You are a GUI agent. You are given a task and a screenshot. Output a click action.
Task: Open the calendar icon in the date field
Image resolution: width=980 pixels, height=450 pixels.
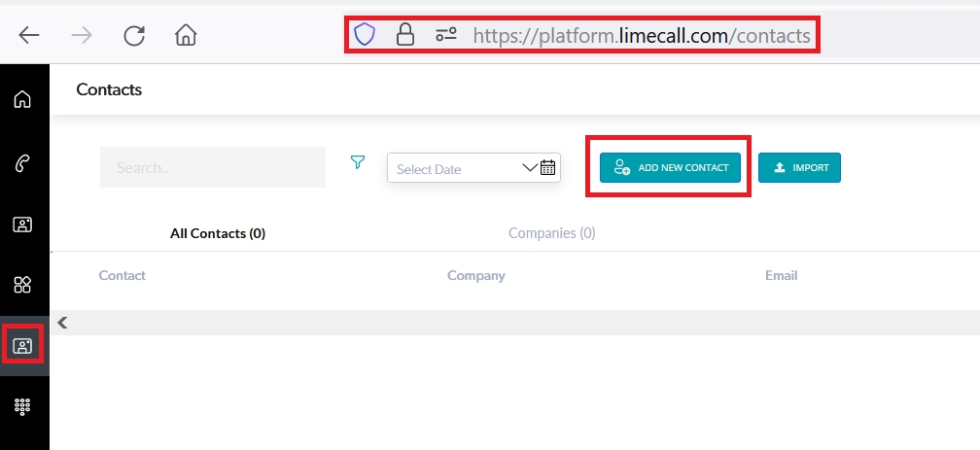click(547, 167)
